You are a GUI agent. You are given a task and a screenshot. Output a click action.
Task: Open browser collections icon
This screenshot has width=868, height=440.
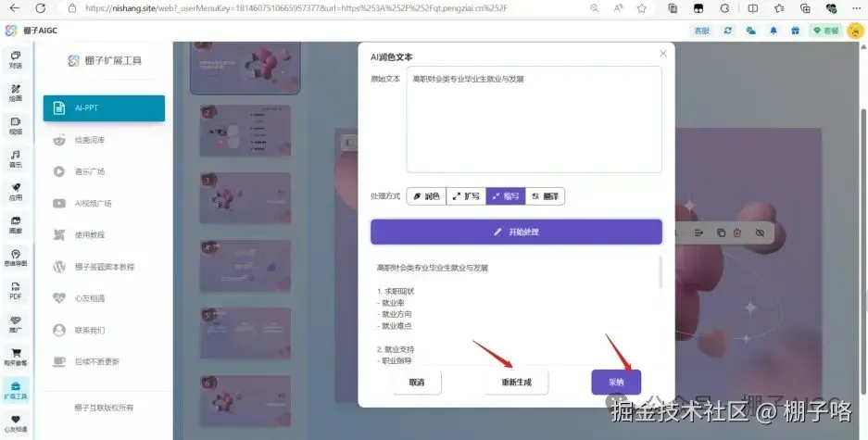(805, 8)
